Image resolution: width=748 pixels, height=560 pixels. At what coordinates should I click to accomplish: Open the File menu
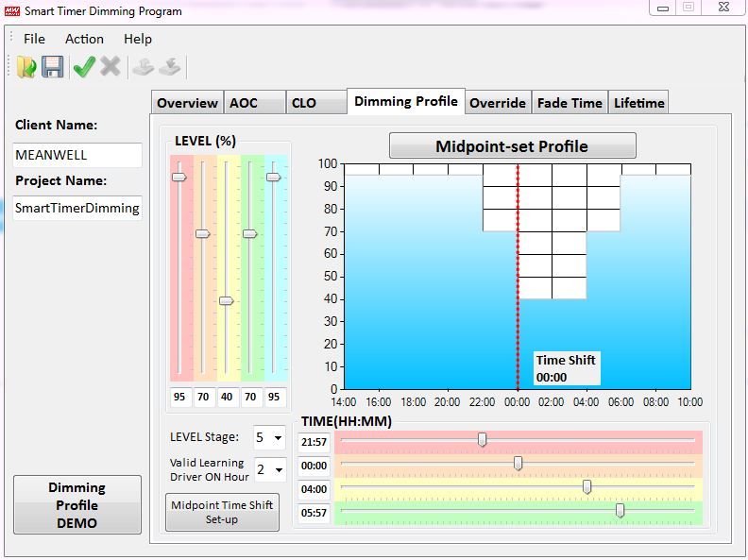pos(34,39)
